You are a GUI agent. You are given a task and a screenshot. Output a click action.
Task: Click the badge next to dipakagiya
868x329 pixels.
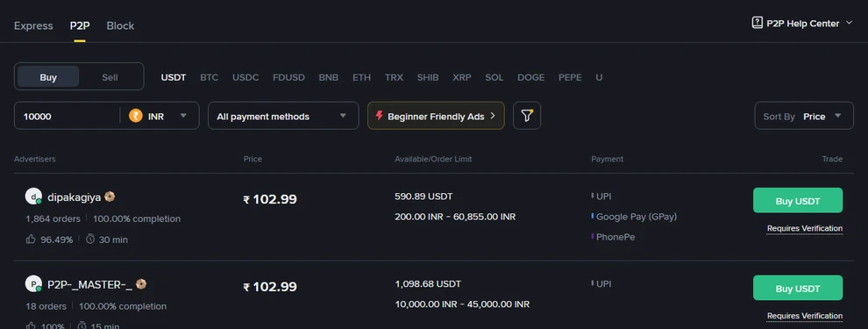pyautogui.click(x=110, y=196)
